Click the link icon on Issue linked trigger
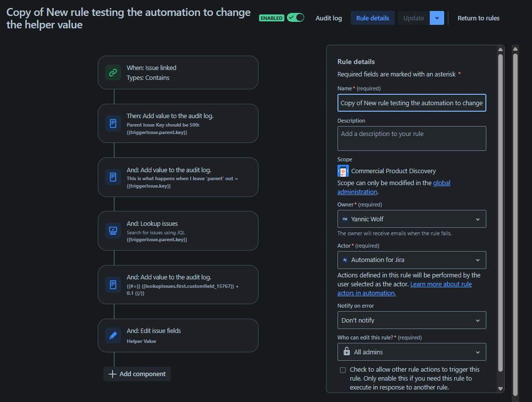The image size is (532, 402). point(113,72)
